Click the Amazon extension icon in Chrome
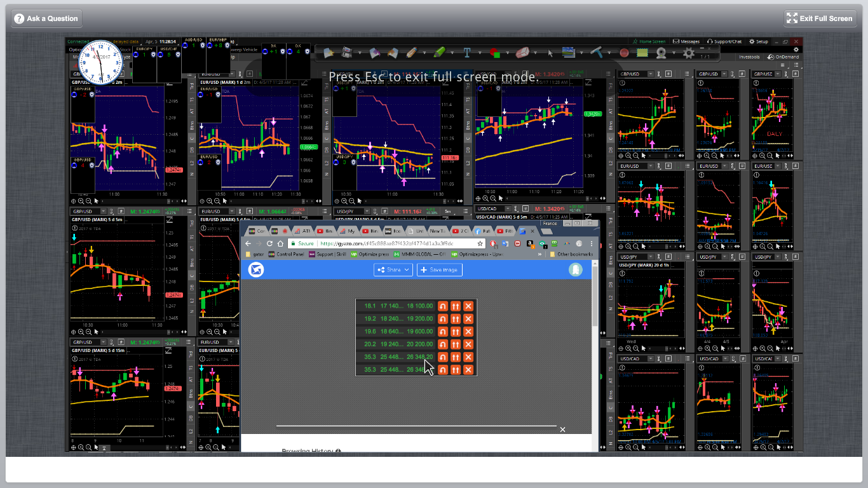868x488 pixels. click(530, 243)
